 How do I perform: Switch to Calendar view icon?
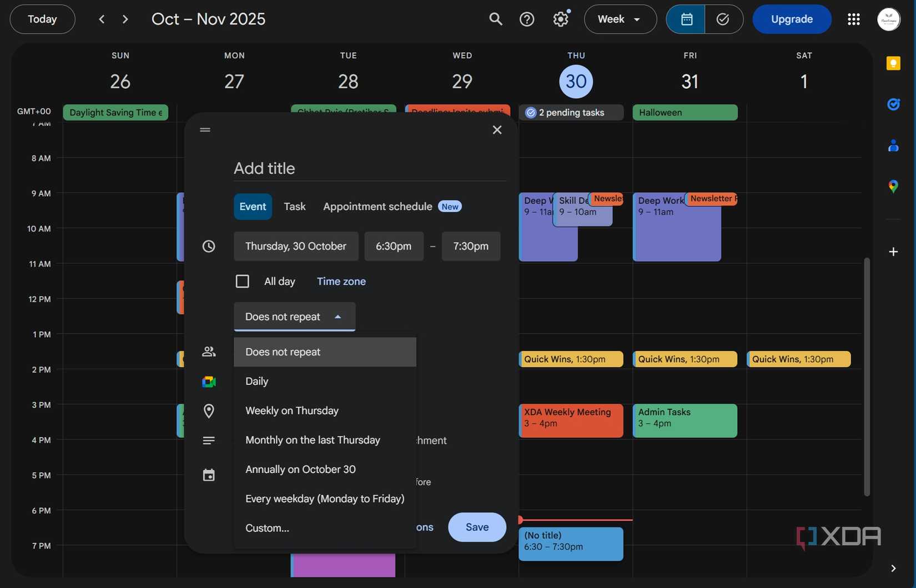coord(686,19)
